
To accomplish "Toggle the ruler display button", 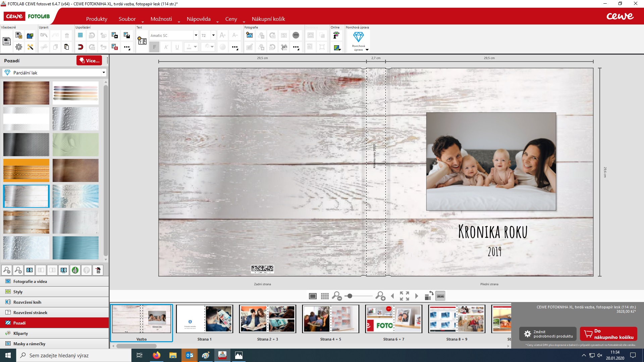I will (x=440, y=296).
